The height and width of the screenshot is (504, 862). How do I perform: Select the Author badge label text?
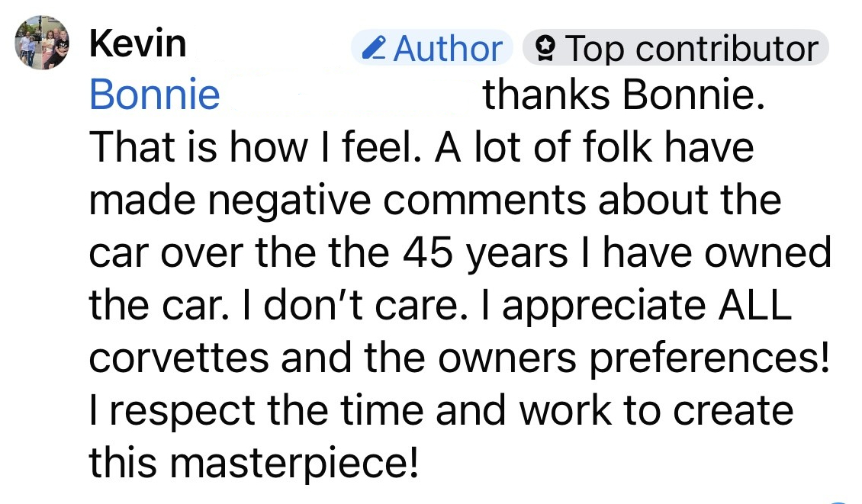point(448,48)
